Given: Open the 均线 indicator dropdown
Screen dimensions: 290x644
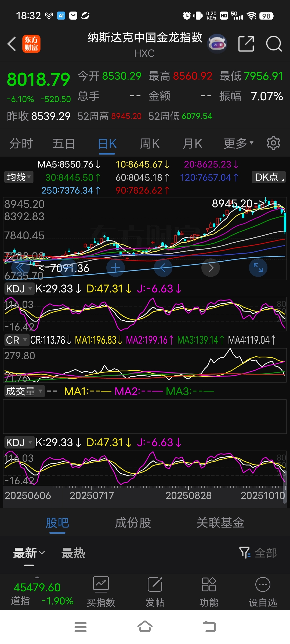Looking at the screenshot, I should coord(19,177).
